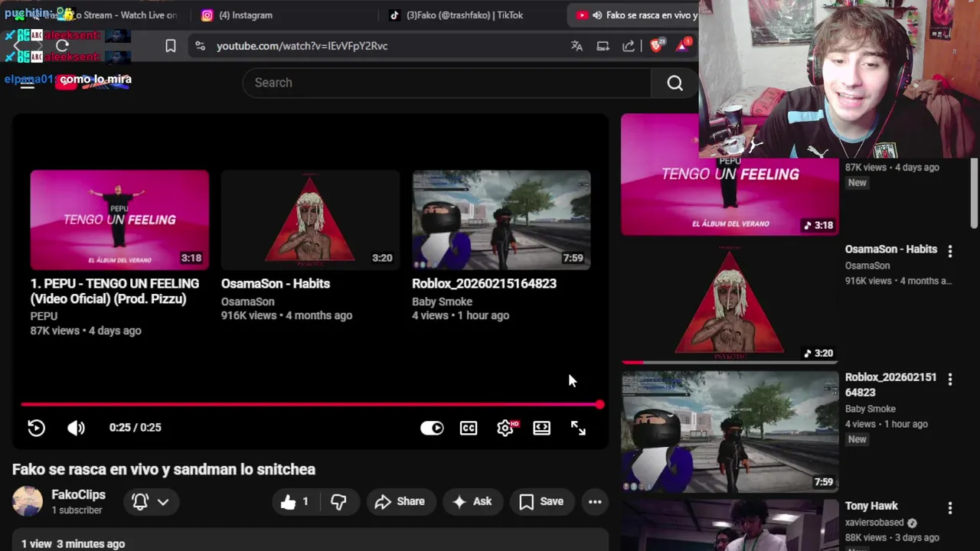The image size is (980, 551).
Task: Click the search magnifier button
Action: point(675,83)
